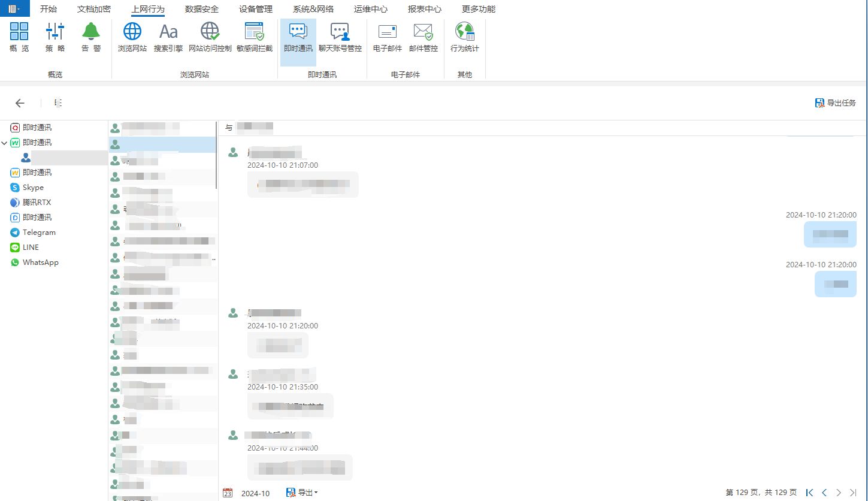Select the highlighted contact row
The image size is (868, 501).
pyautogui.click(x=162, y=144)
